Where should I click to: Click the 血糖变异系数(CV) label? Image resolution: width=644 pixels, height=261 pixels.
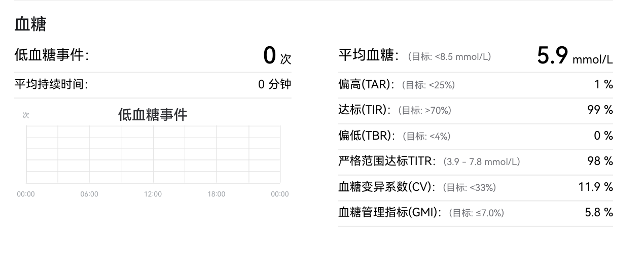pyautogui.click(x=387, y=187)
